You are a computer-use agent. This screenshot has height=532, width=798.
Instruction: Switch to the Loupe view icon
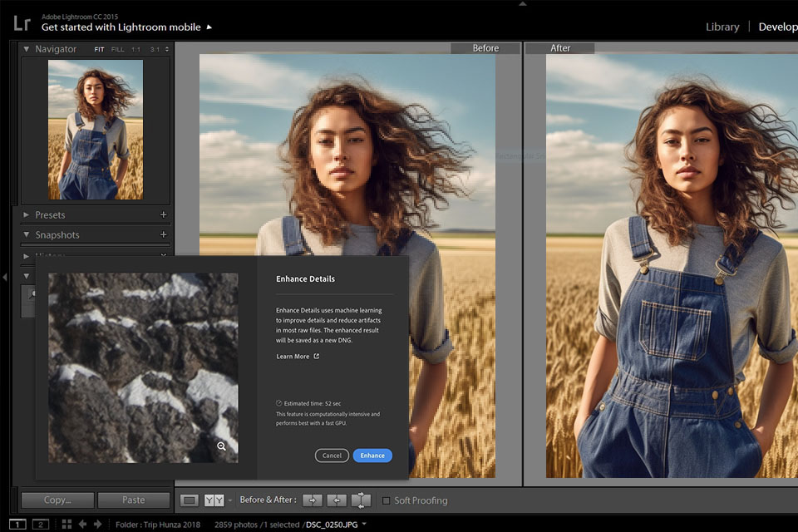click(x=189, y=500)
